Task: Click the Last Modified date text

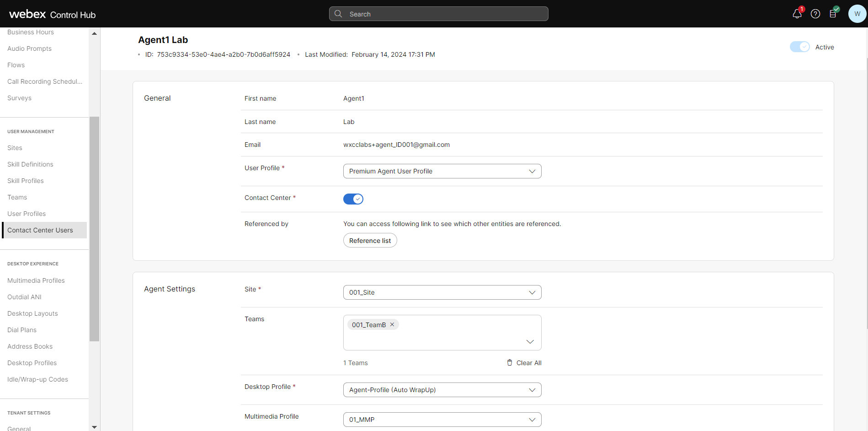Action: pyautogui.click(x=393, y=54)
